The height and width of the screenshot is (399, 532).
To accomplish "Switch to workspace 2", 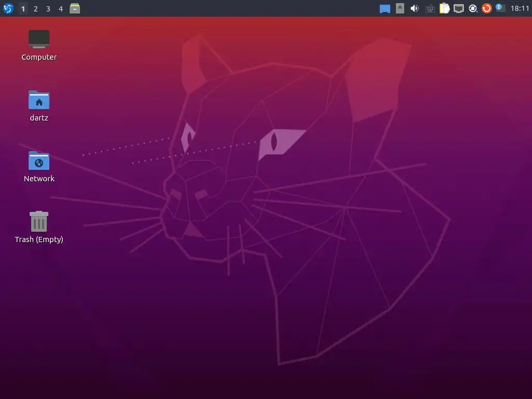I will [x=36, y=8].
